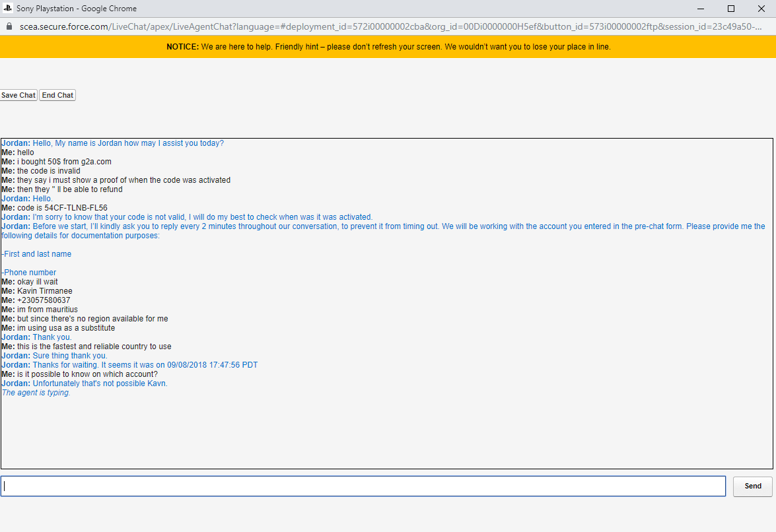Focus the chat message input field

pyautogui.click(x=363, y=486)
